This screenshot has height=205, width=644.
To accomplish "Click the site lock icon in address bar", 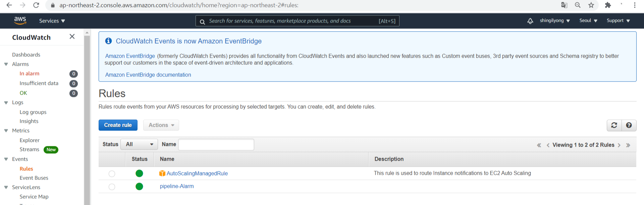I will [x=53, y=5].
